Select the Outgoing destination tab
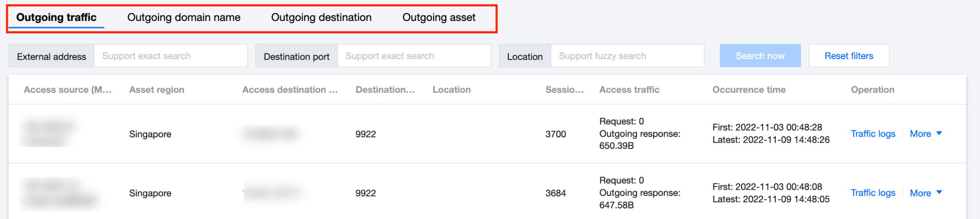Viewport: 980px width, 219px height. click(x=321, y=18)
